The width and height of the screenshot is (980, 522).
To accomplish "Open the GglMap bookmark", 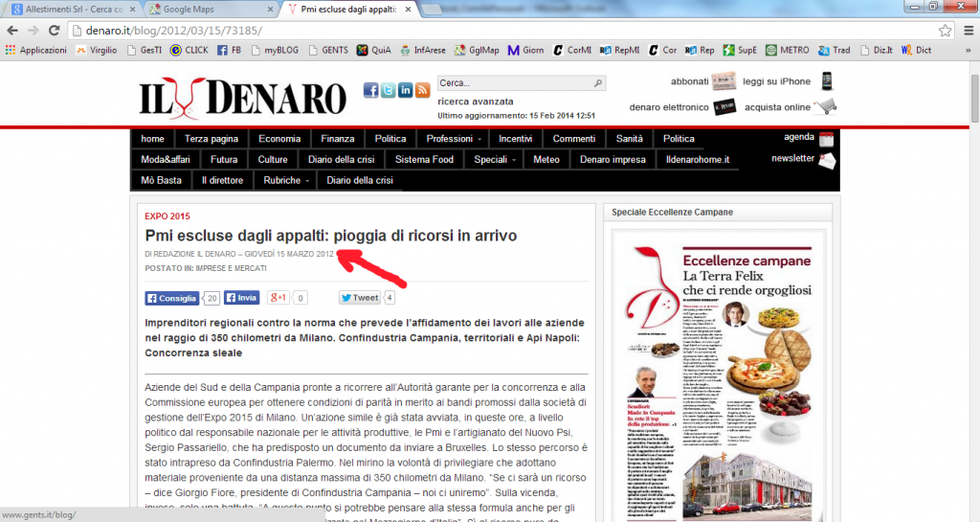I will point(477,50).
